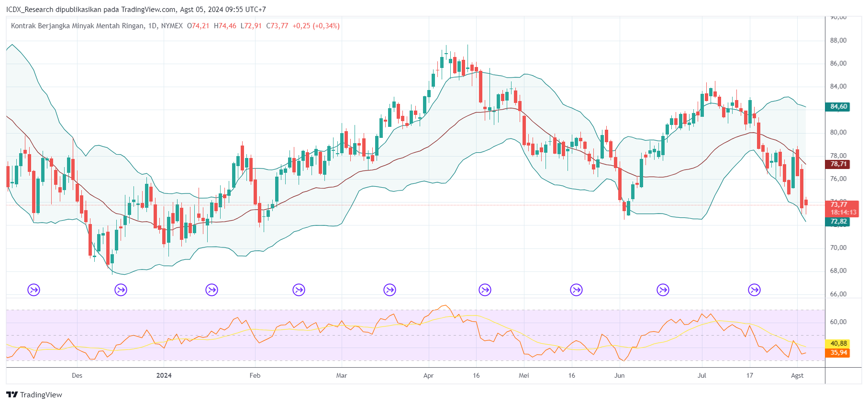This screenshot has width=868, height=405.
Task: Click the 60,00 RSI axis label
Action: click(x=838, y=322)
